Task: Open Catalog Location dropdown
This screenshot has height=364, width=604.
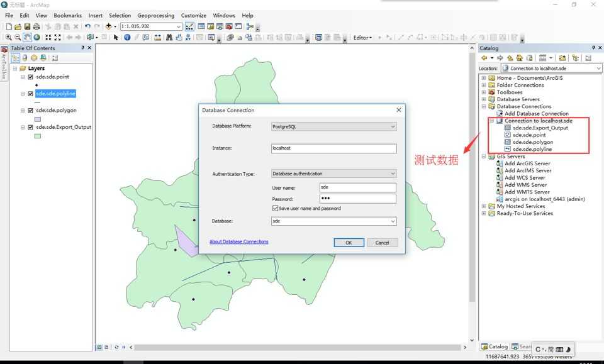Action: (x=598, y=68)
